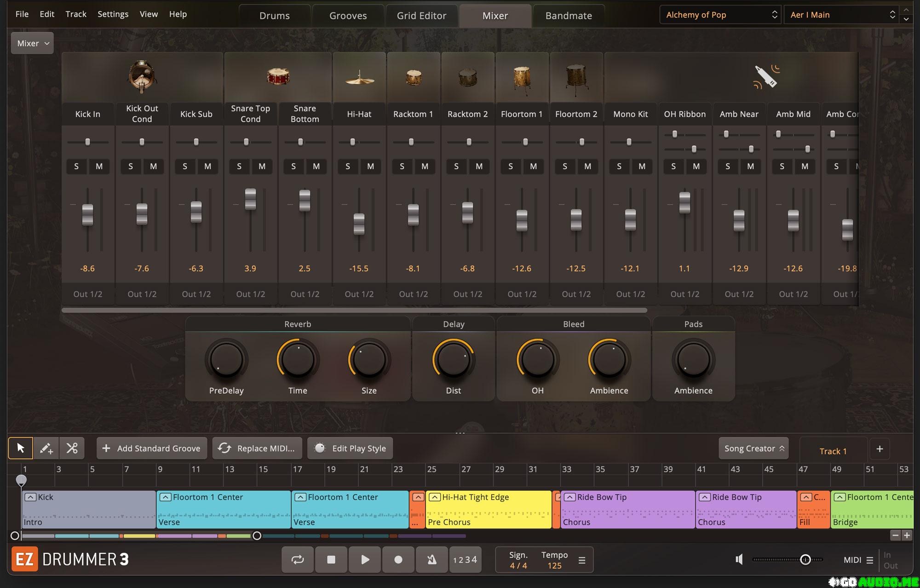Open the Track menu

[76, 14]
